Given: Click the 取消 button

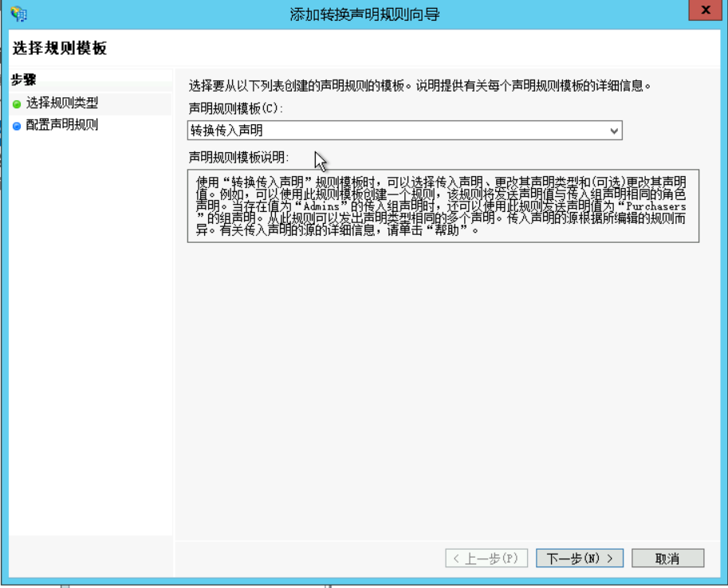Looking at the screenshot, I should 667,558.
